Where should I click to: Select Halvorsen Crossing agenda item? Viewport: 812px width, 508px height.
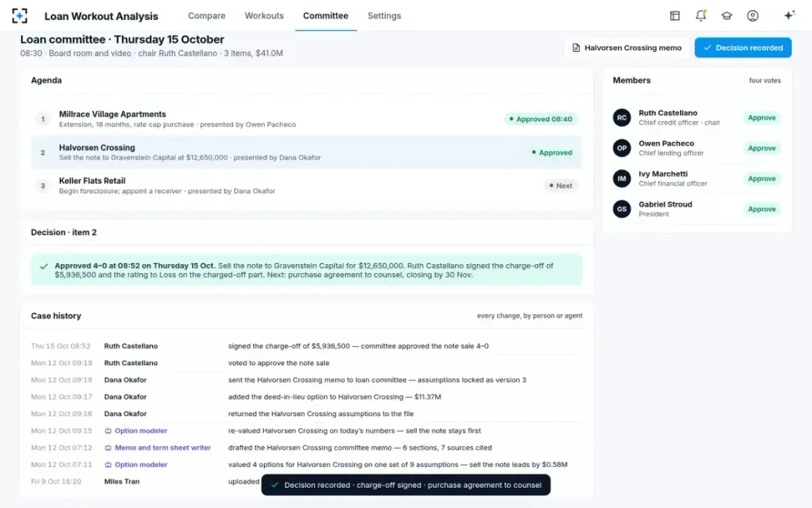(x=307, y=152)
